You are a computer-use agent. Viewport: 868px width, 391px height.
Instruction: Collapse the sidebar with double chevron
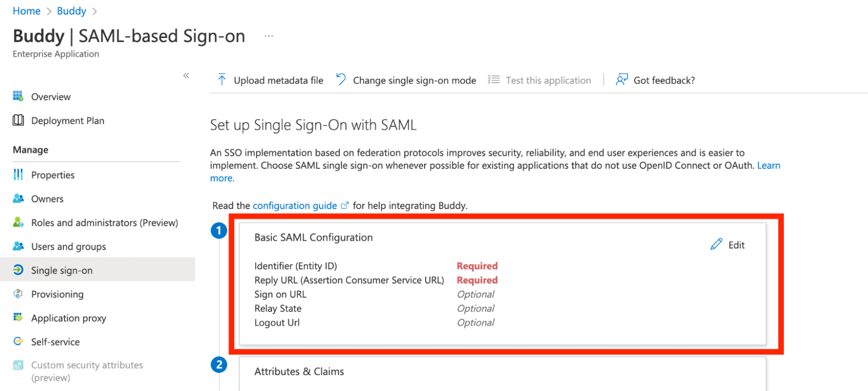(186, 75)
